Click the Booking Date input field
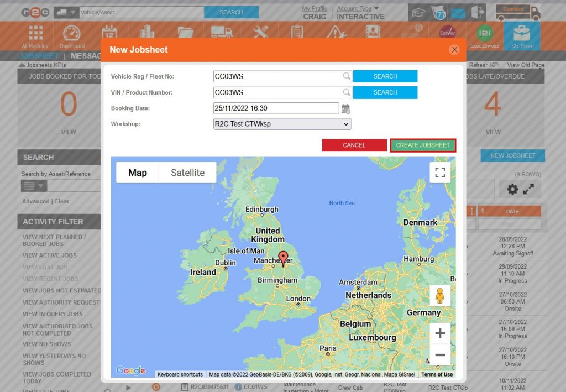This screenshot has width=566, height=392. (x=275, y=108)
